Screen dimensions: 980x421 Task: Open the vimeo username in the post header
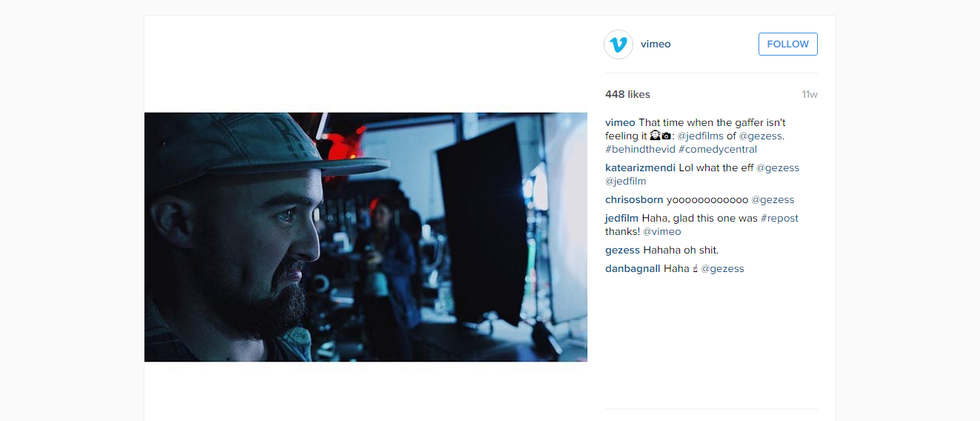click(656, 44)
